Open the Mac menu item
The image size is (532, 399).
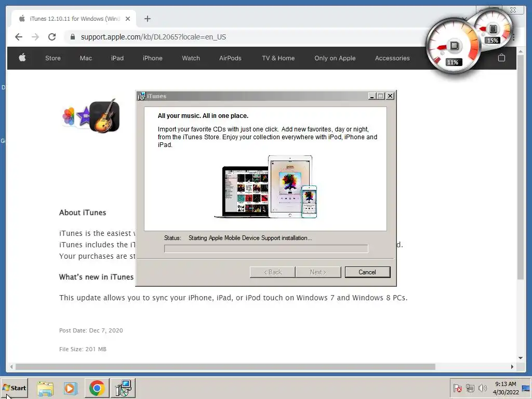86,58
